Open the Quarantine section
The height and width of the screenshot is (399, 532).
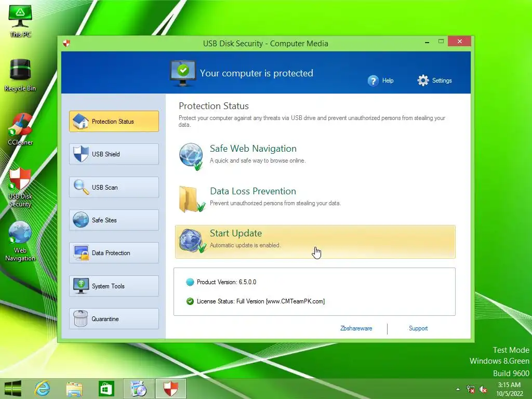(x=114, y=319)
